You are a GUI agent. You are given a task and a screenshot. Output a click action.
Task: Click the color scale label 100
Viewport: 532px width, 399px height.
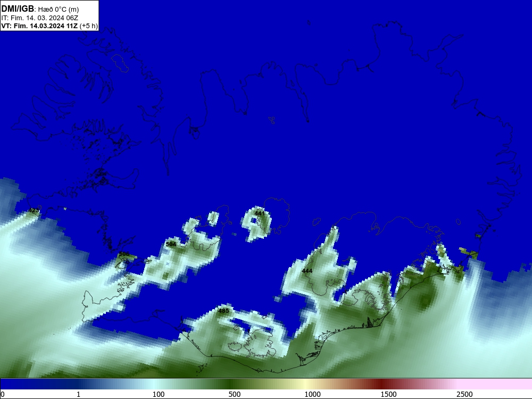click(x=159, y=394)
